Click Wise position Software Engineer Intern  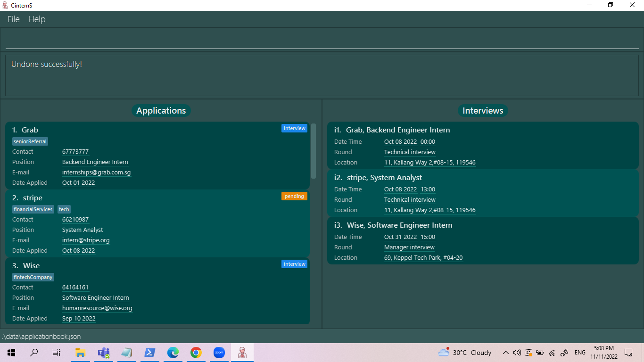tap(96, 298)
